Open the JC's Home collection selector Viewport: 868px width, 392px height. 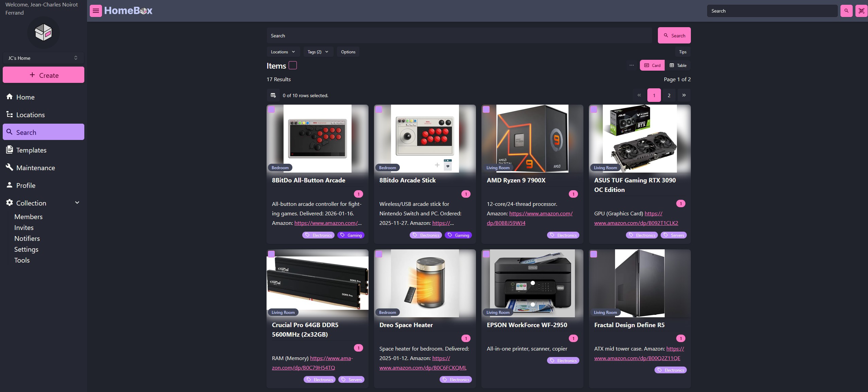click(44, 58)
